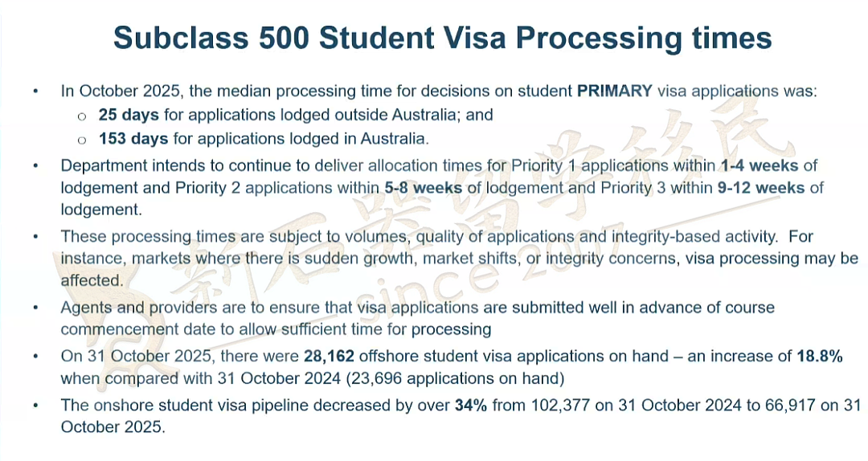Viewport: 868px width, 461px height.
Task: Click the bold 18.8% increase figure
Action: click(819, 356)
